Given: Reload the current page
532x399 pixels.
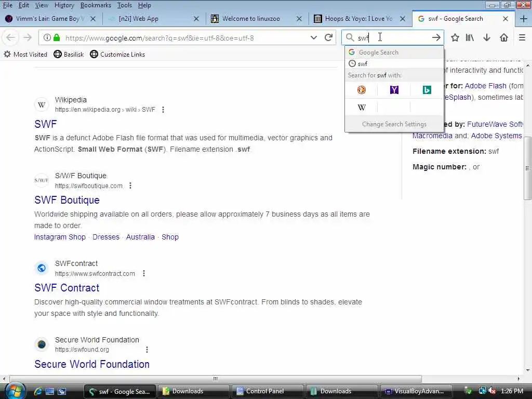Looking at the screenshot, I should [x=328, y=37].
